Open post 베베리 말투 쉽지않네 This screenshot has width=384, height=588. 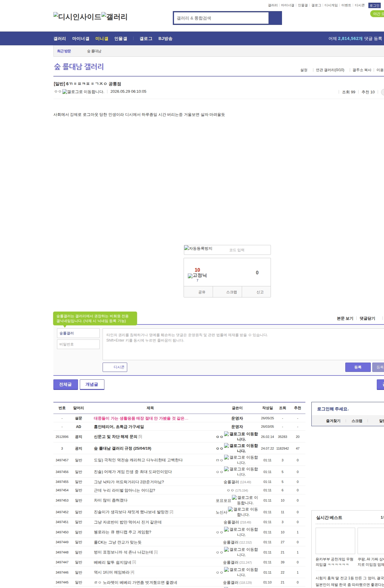coord(112,562)
